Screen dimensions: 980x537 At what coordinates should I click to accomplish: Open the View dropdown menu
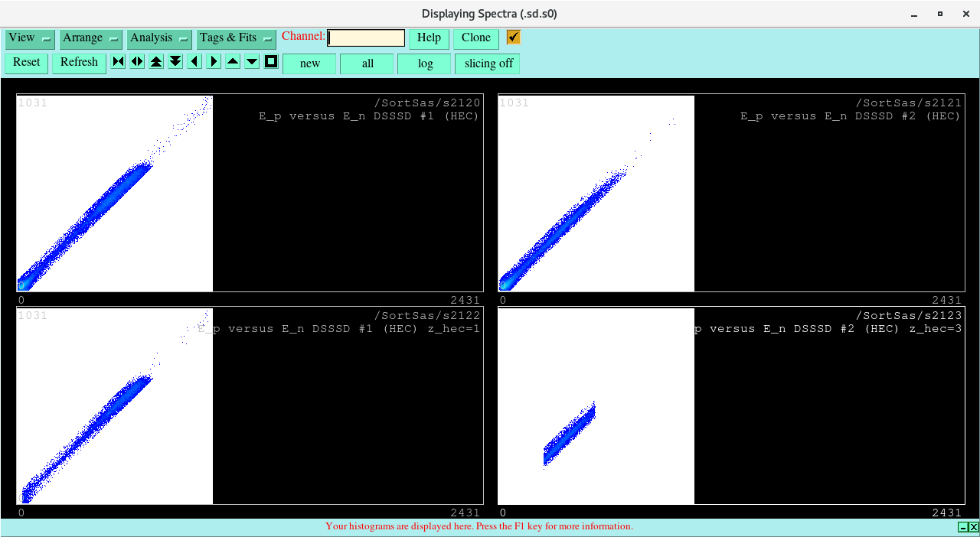coord(30,38)
